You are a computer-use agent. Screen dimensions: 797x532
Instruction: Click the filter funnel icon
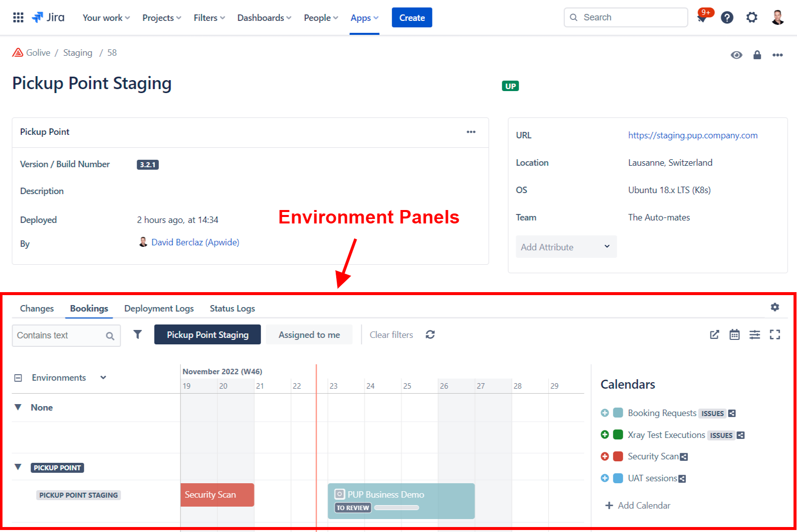[137, 334]
